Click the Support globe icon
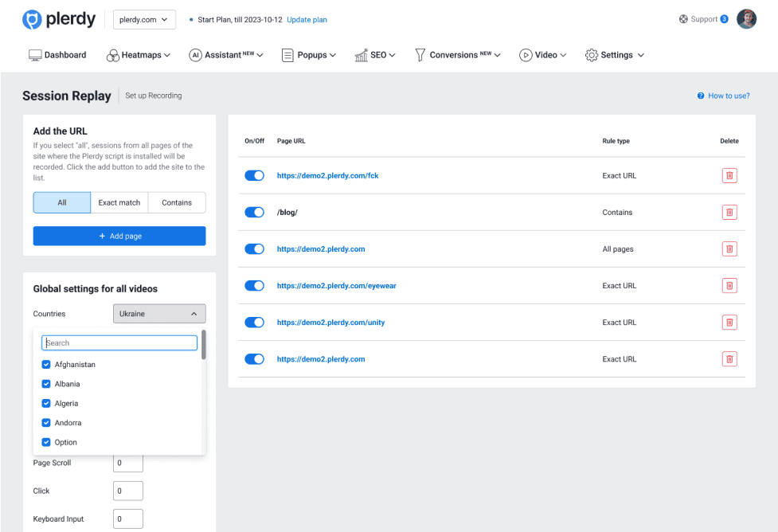Screen dimensions: 778x532 683,19
